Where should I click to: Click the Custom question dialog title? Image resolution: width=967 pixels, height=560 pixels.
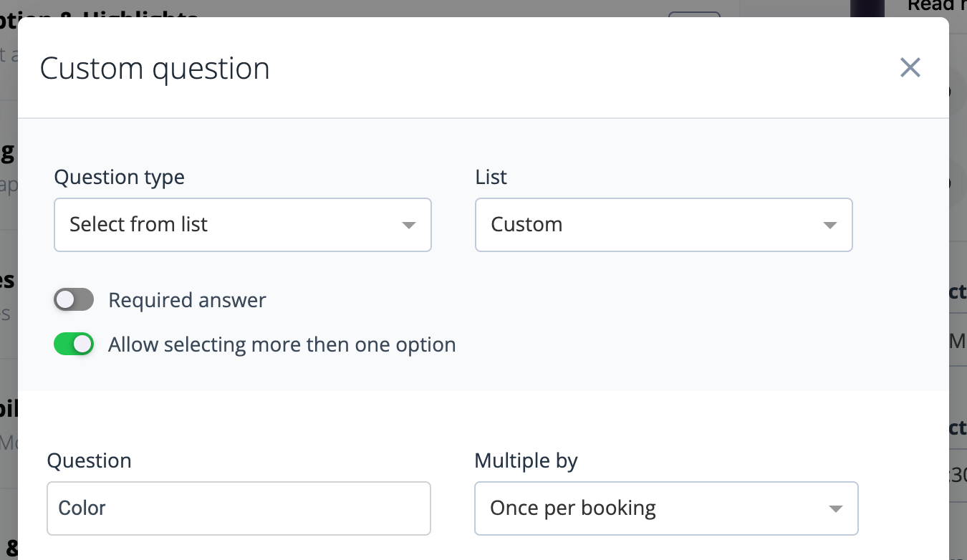[x=155, y=69]
